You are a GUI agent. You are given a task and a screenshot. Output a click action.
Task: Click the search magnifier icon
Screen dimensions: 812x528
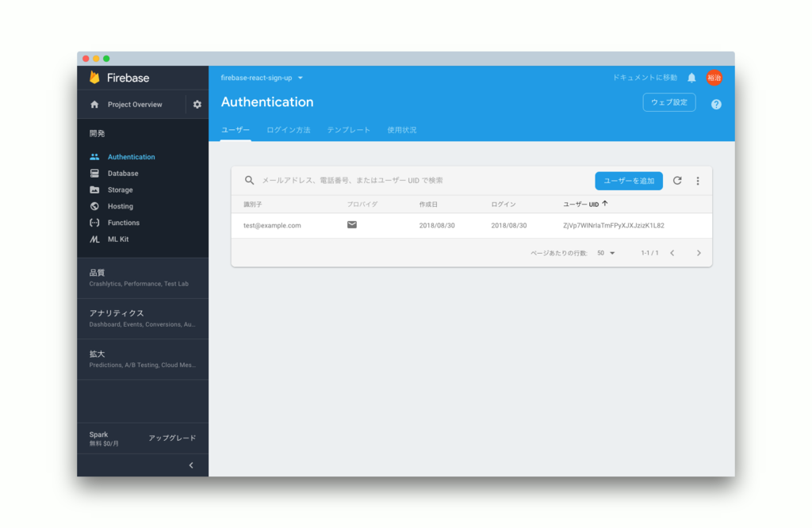coord(250,180)
